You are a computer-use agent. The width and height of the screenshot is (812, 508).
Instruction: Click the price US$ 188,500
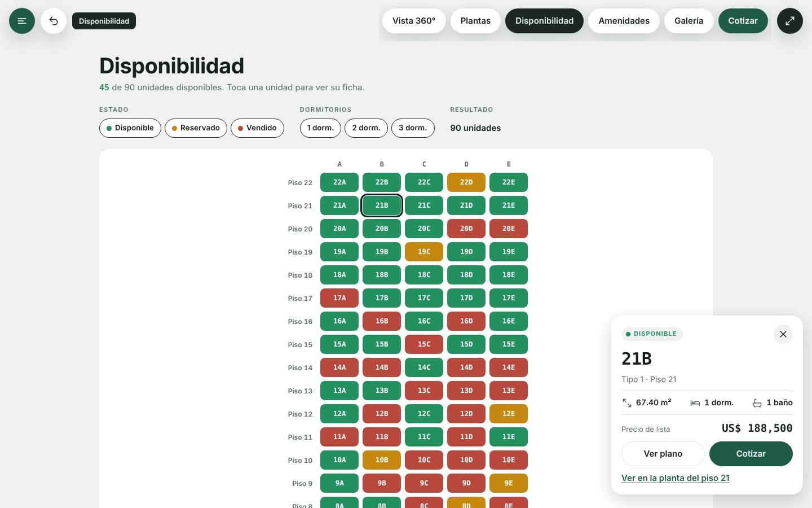tap(757, 428)
